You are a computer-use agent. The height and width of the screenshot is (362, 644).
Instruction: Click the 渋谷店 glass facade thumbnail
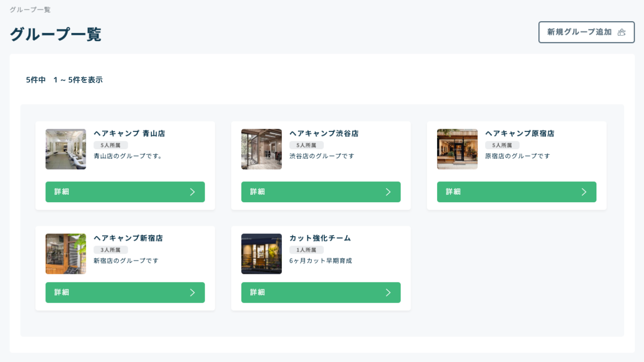pos(261,149)
